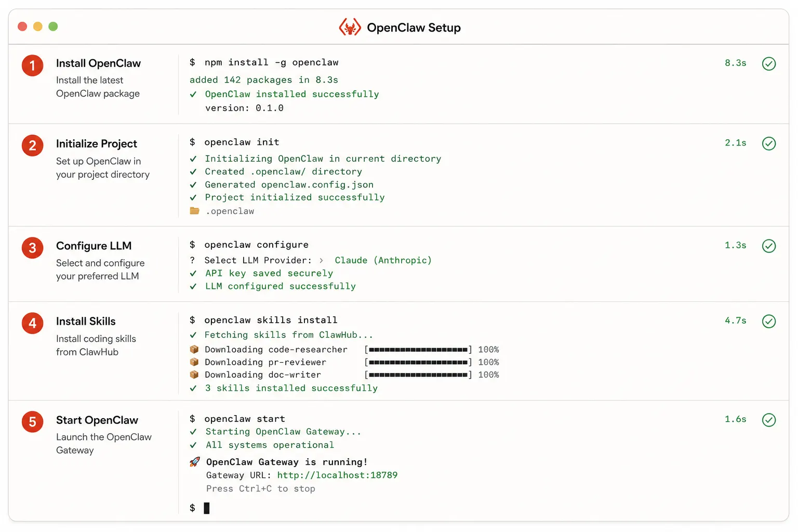Click the terminal cursor at final prompt
Image resolution: width=798 pixels, height=532 pixels.
207,508
